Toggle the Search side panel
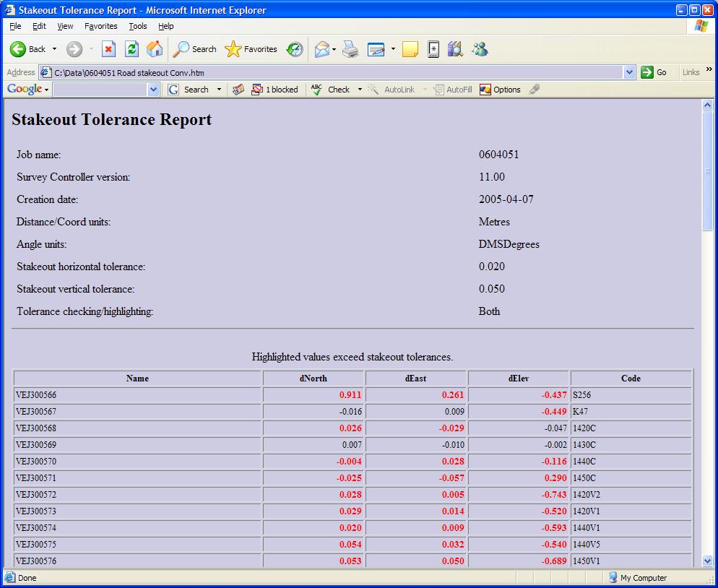This screenshot has height=588, width=718. click(x=195, y=49)
